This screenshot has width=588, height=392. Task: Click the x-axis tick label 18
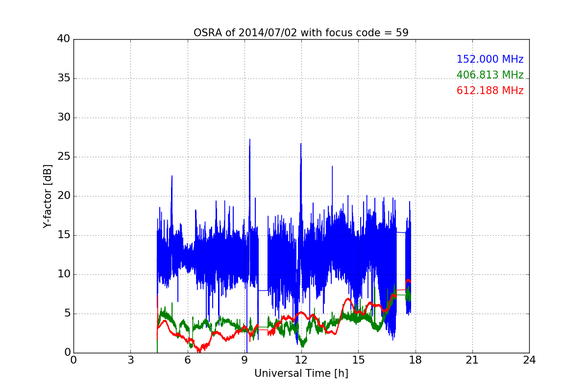[415, 360]
